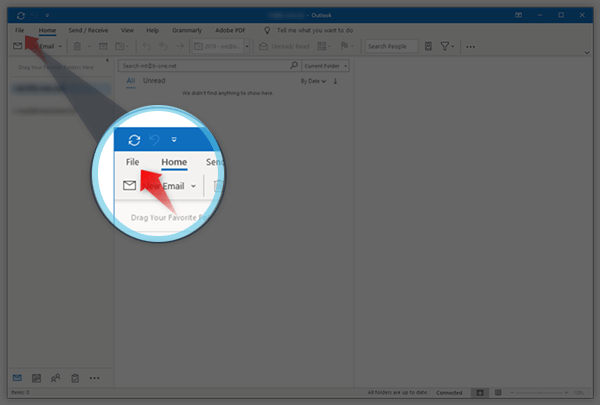This screenshot has height=405, width=600.
Task: Open the Ribbon Display Options icon
Action: click(x=518, y=15)
